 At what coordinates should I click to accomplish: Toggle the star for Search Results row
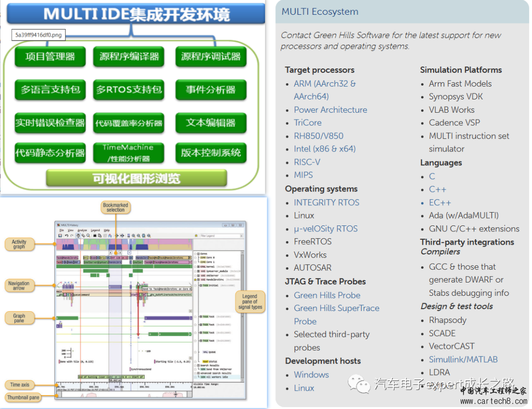(x=195, y=366)
